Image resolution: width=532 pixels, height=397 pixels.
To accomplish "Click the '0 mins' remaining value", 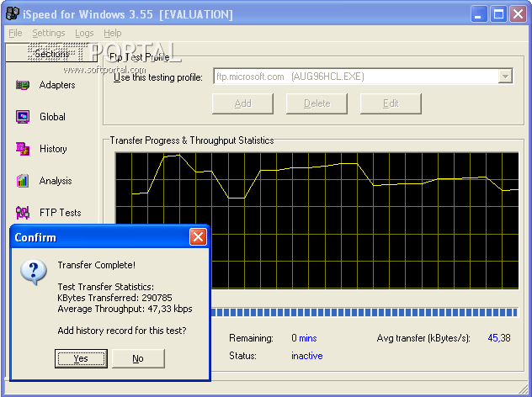I will click(x=304, y=338).
